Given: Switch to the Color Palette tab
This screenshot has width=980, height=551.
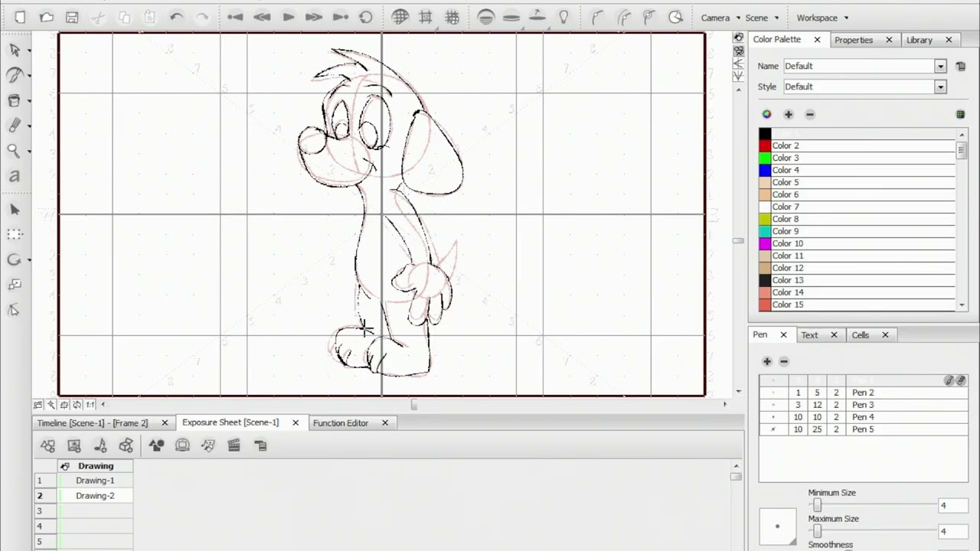Looking at the screenshot, I should pos(776,40).
